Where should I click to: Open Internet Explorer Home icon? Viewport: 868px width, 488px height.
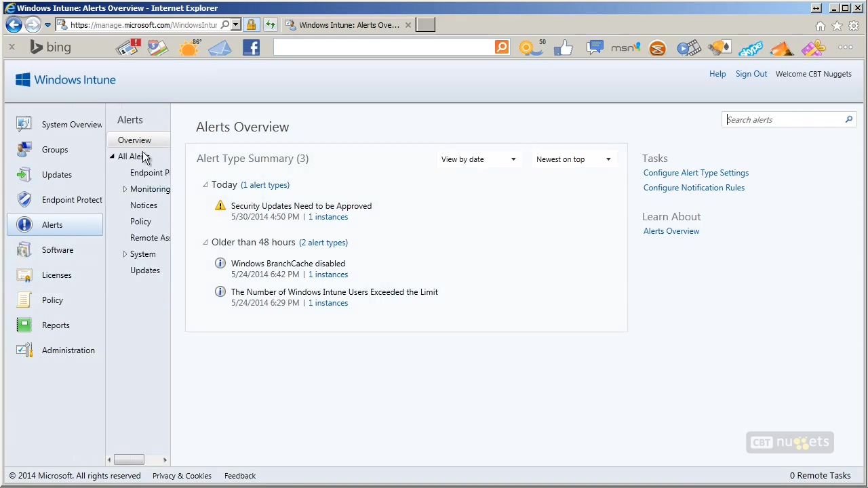click(821, 26)
